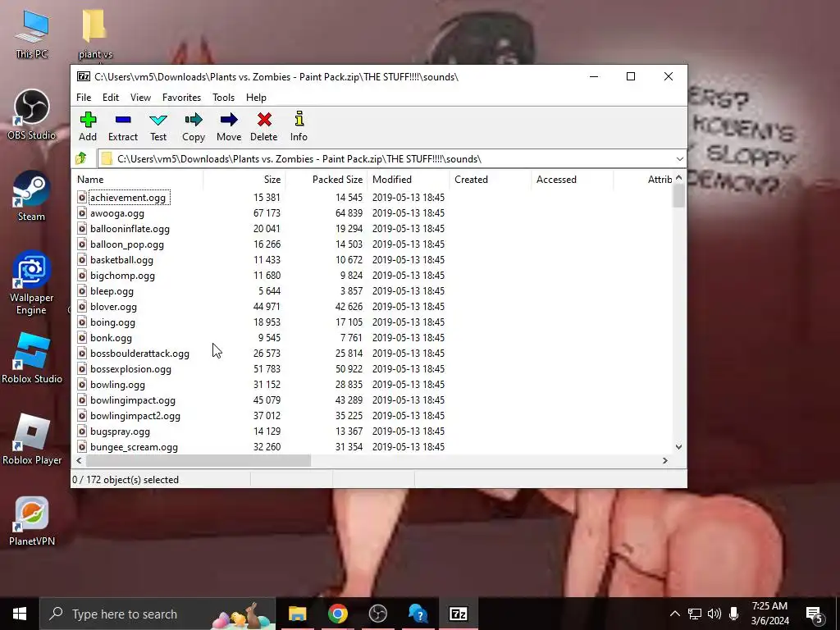840x630 pixels.
Task: Select bungee_scream.ogg file
Action: pos(134,447)
